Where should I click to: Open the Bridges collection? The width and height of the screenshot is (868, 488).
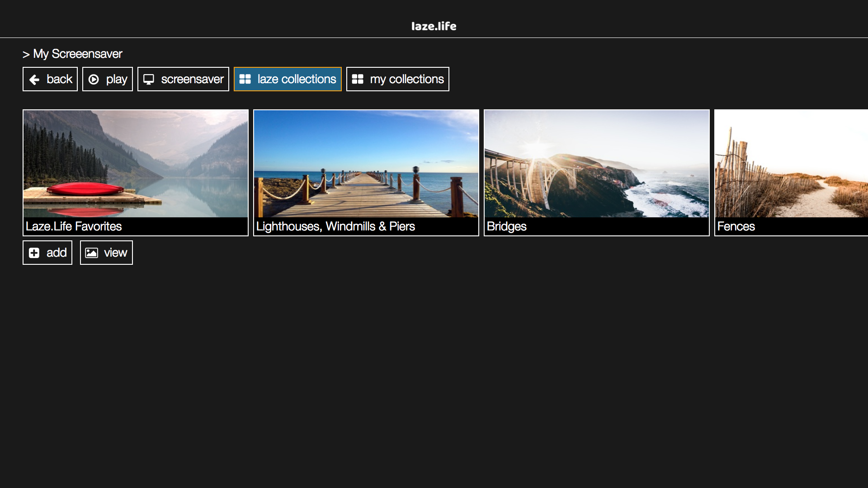(x=596, y=173)
